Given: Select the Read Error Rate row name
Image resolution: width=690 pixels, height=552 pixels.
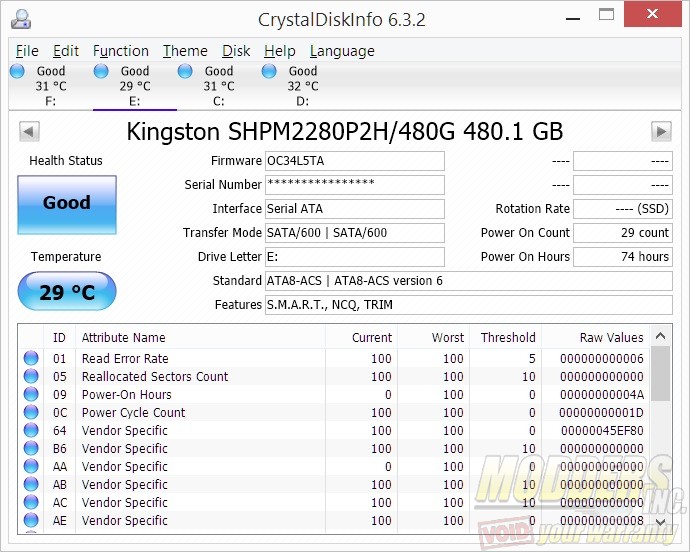Looking at the screenshot, I should click(x=125, y=359).
